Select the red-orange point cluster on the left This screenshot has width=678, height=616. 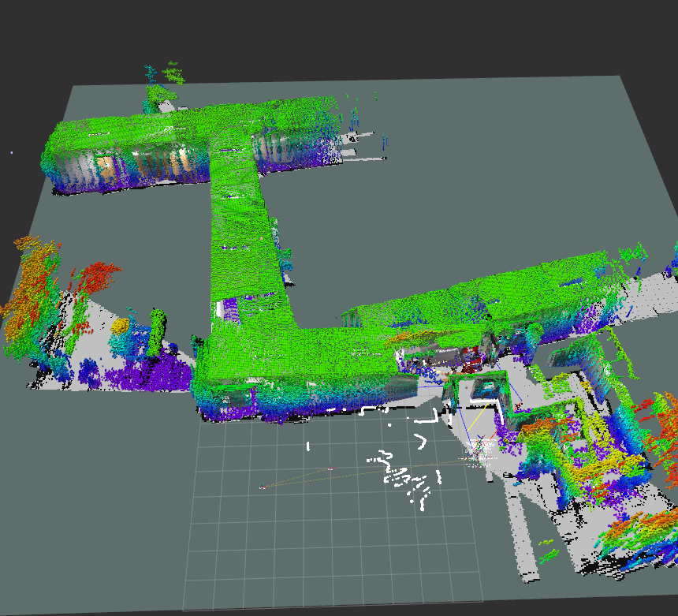coord(95,276)
